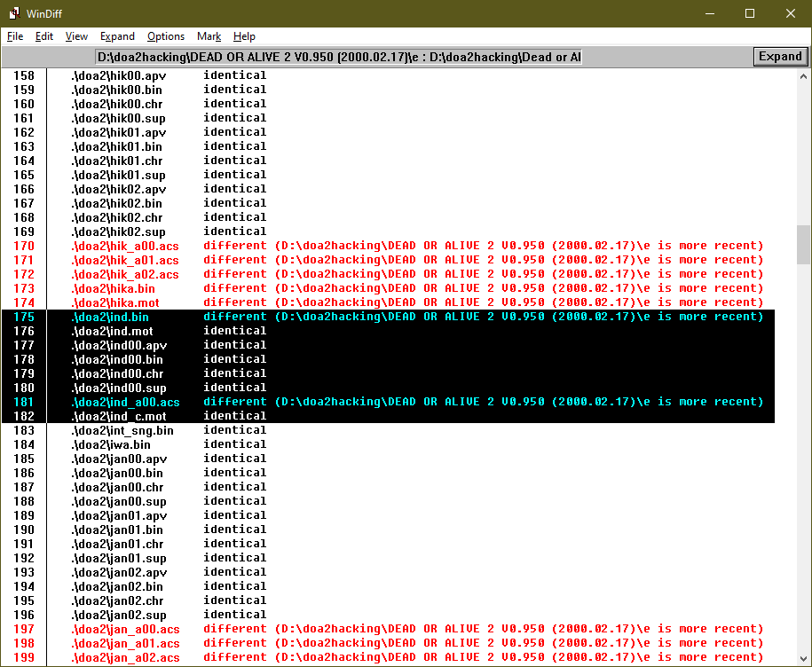Select row .\doa2\hik02.sup
Image resolution: width=812 pixels, height=667 pixels.
click(x=388, y=231)
